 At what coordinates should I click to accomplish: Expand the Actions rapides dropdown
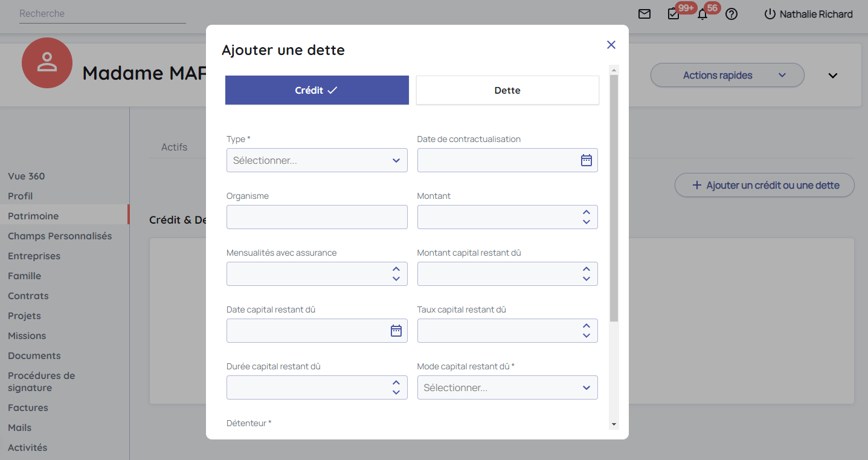727,76
